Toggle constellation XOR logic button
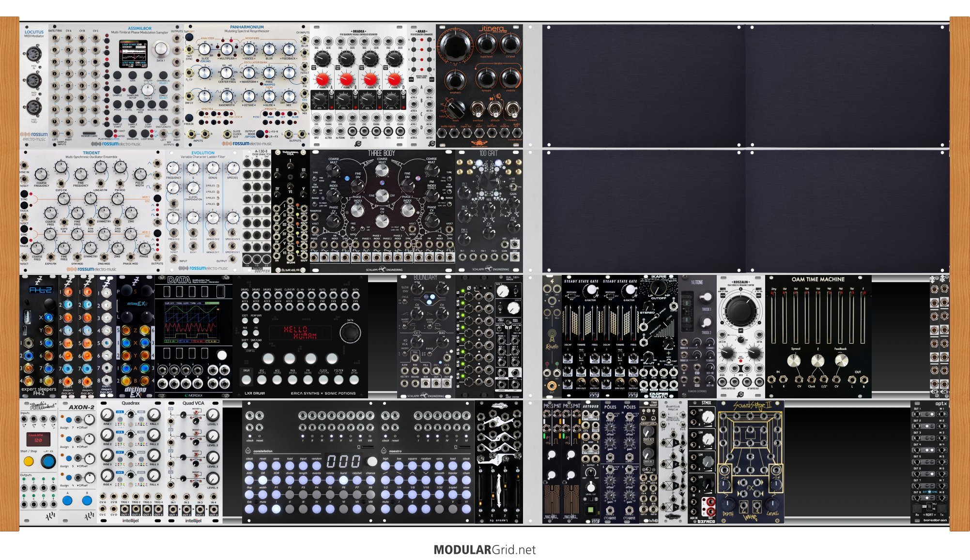The width and height of the screenshot is (970, 560). click(x=276, y=480)
